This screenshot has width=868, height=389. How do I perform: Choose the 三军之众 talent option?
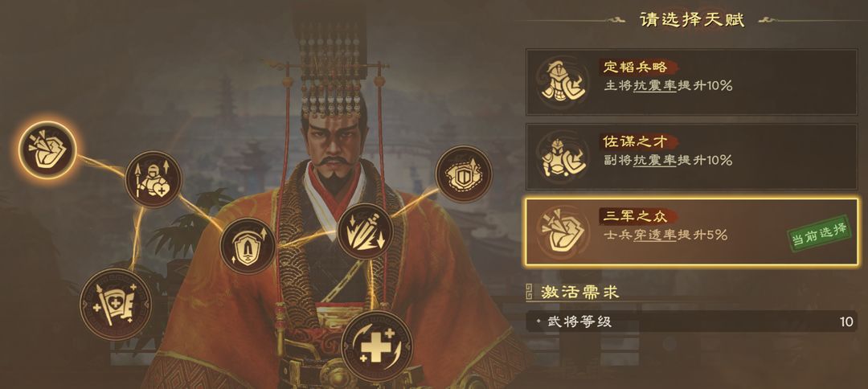[x=691, y=232]
